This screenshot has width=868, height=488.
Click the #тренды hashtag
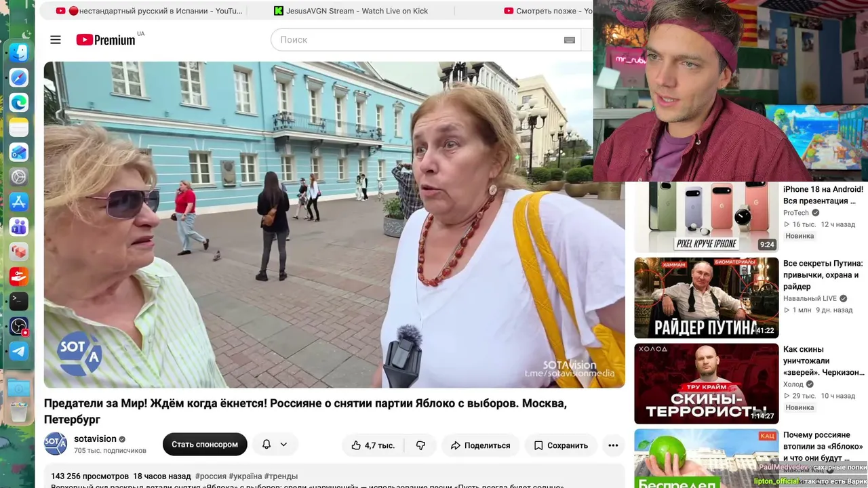coord(281,476)
